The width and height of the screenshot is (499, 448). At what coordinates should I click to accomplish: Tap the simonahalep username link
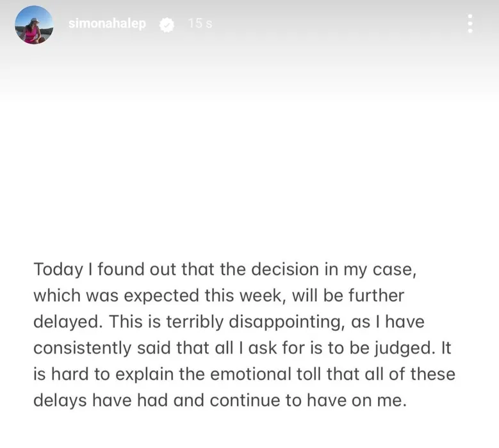(107, 24)
